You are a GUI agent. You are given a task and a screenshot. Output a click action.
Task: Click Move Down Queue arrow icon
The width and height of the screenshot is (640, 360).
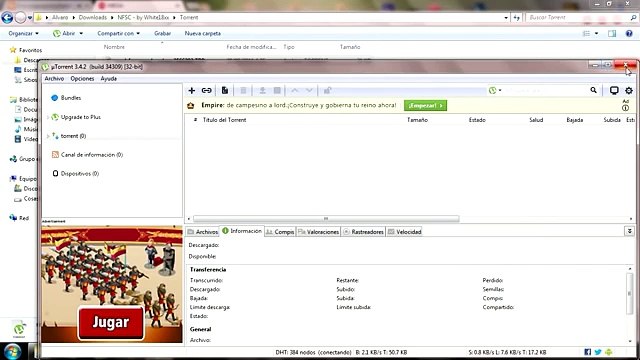(309, 90)
